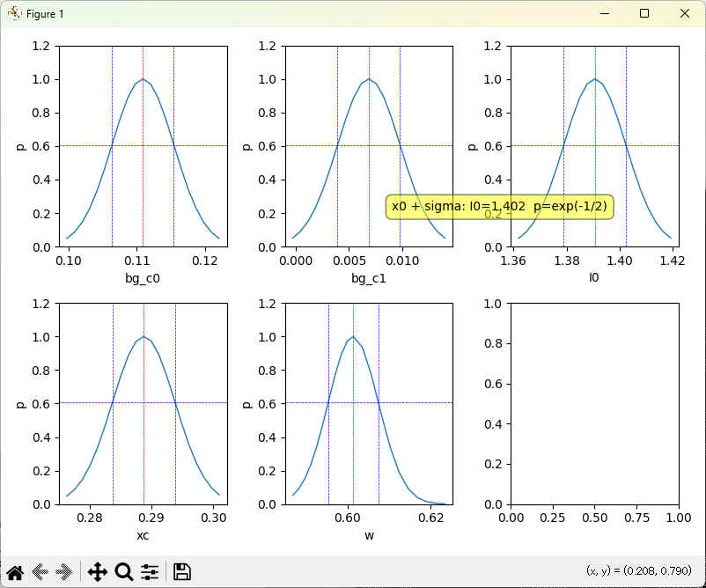Click the "0.010" tick under the bg_c1 plot
706x588 pixels.
(x=402, y=261)
